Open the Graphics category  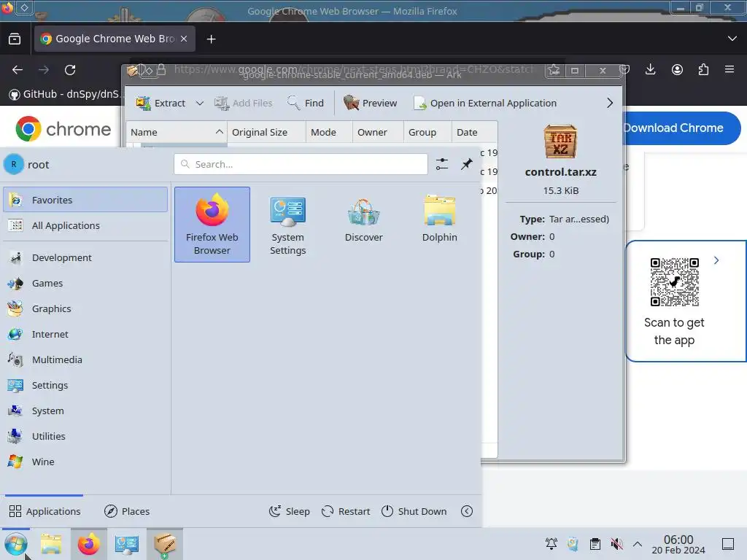[x=85, y=308]
